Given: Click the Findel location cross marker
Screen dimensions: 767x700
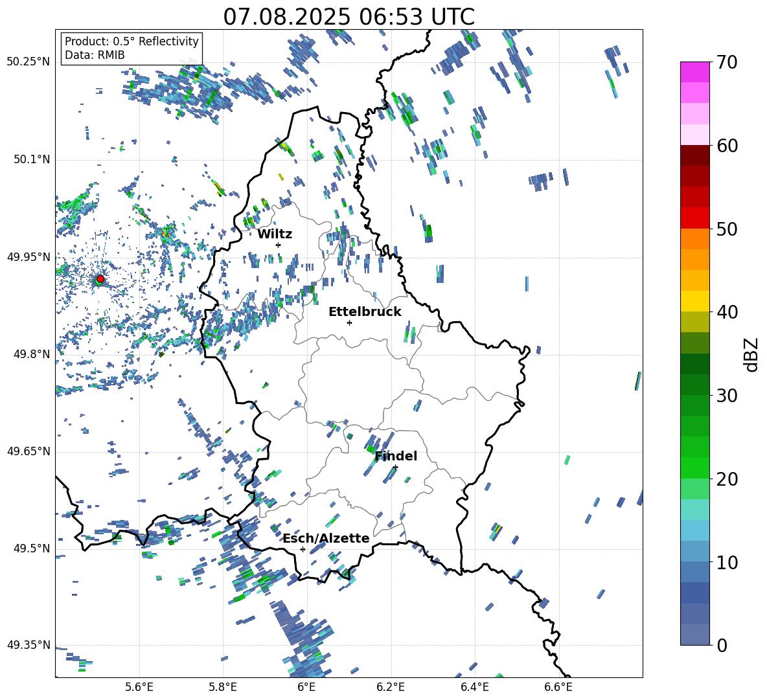Looking at the screenshot, I should click(395, 468).
